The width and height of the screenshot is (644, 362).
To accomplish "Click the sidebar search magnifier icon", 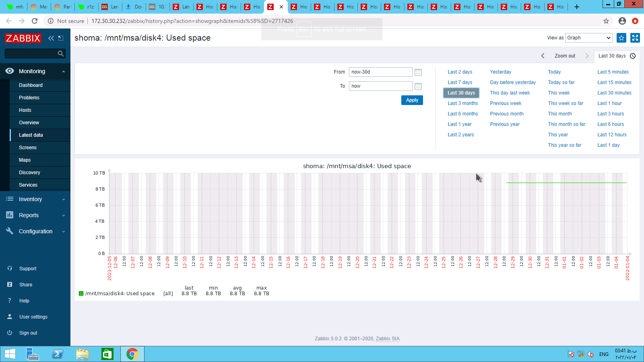I will pos(61,53).
